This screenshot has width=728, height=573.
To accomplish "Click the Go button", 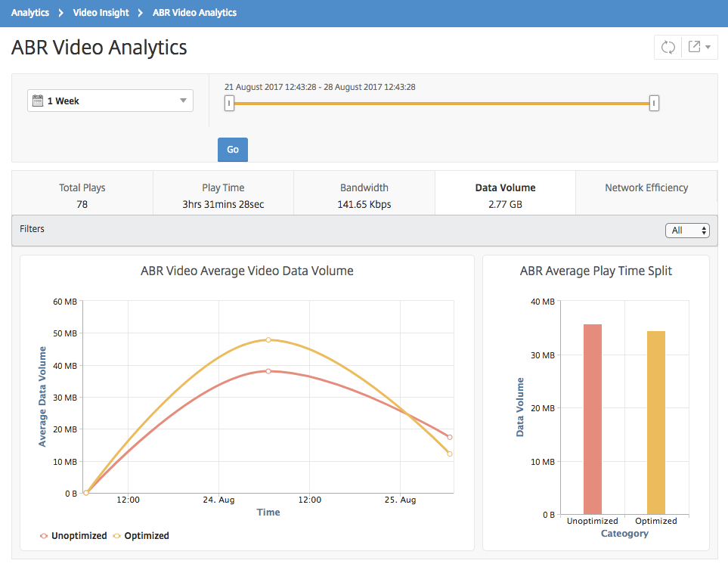I will coord(233,150).
